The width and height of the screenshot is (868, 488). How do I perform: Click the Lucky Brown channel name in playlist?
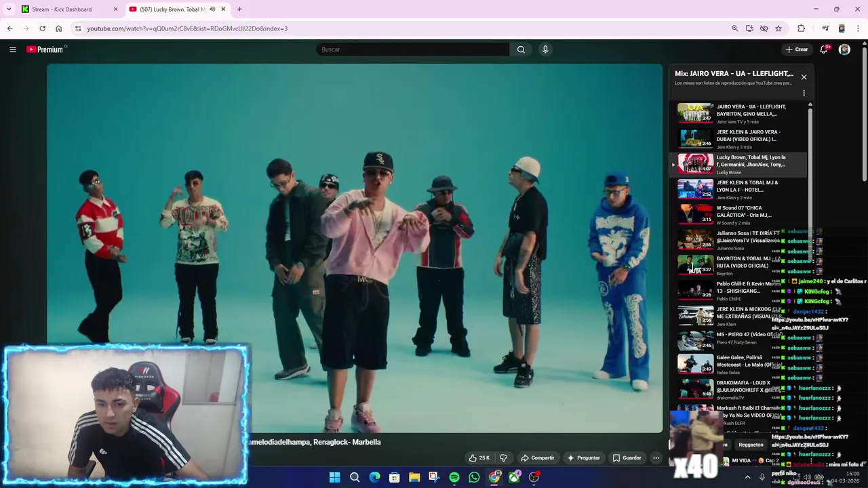[x=728, y=172]
